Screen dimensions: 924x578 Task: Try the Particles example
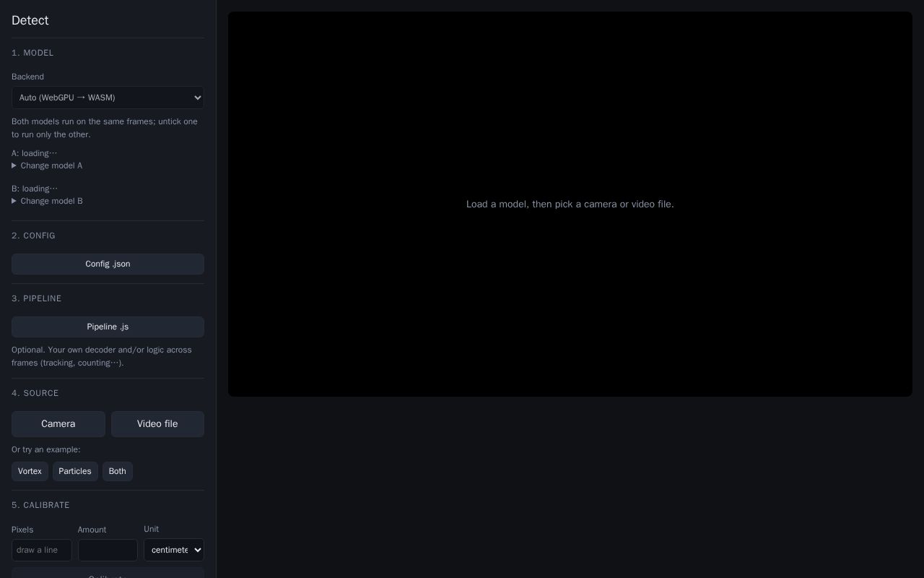[75, 471]
